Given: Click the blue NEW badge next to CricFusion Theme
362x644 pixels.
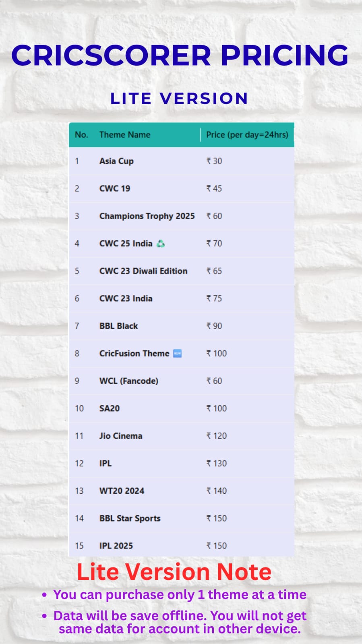Looking at the screenshot, I should click(177, 354).
